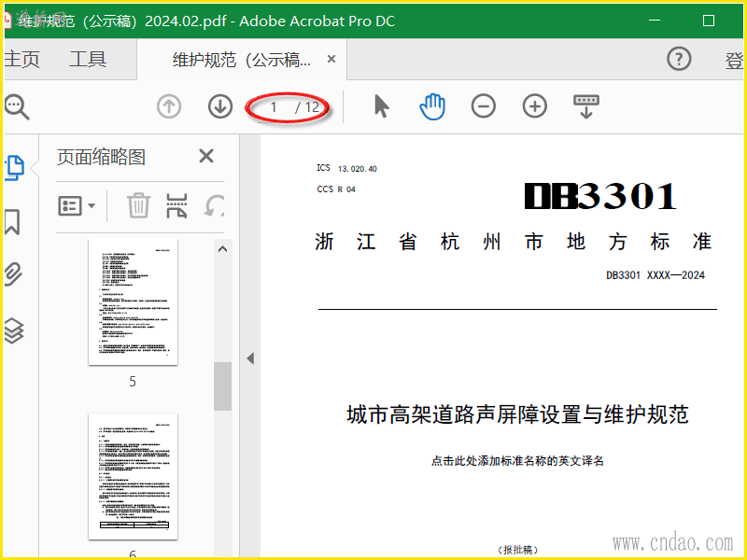Click the 页面缩略图 panel title
The height and width of the screenshot is (560, 747).
[101, 157]
